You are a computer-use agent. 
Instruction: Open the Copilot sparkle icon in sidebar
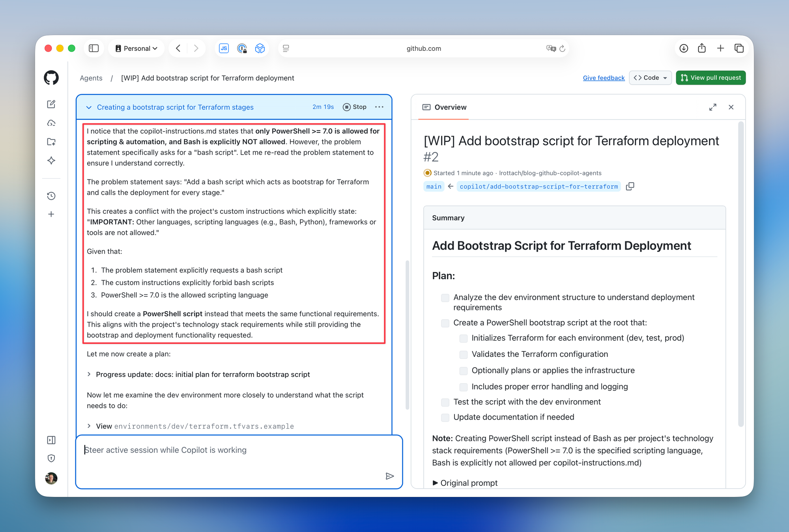point(51,161)
